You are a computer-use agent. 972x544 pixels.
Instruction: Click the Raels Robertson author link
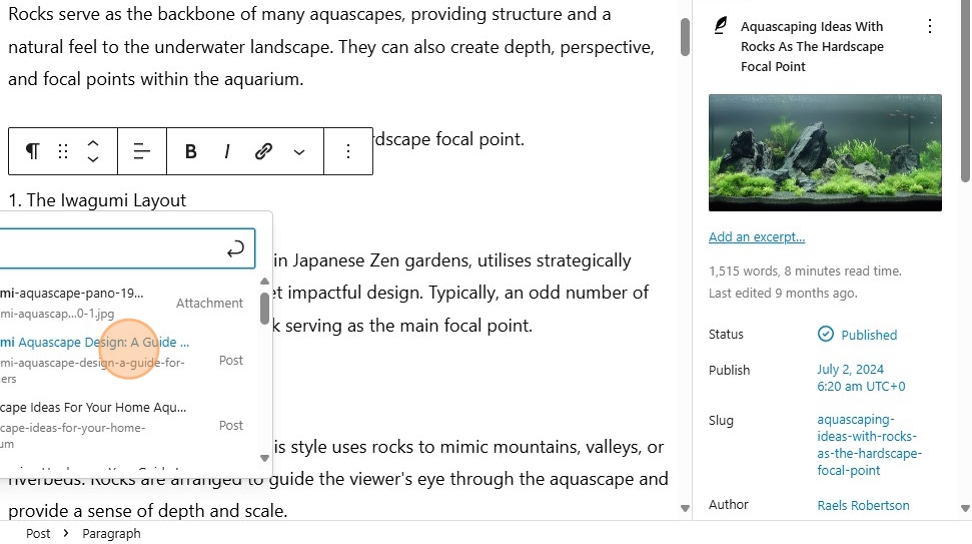(863, 505)
